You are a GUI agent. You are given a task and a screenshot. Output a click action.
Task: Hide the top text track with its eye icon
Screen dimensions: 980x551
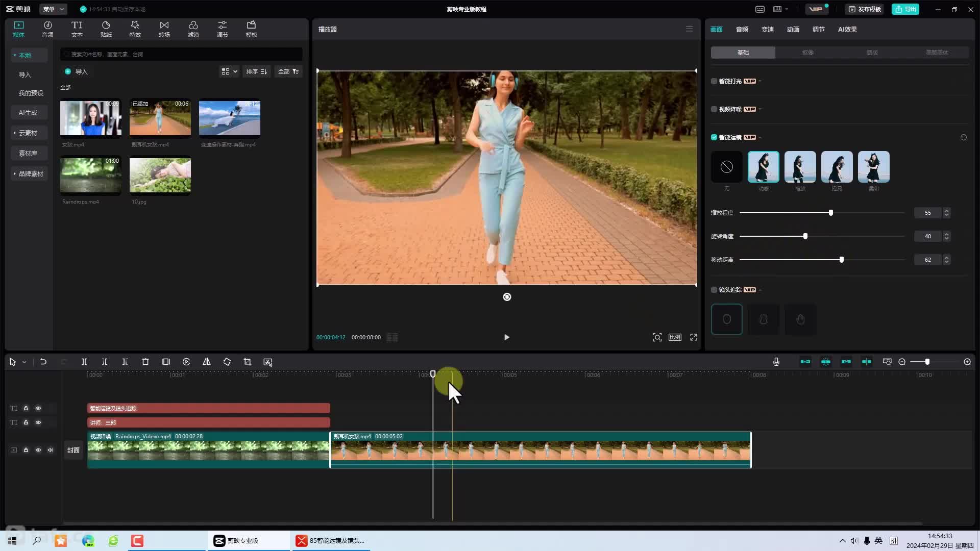(x=38, y=408)
